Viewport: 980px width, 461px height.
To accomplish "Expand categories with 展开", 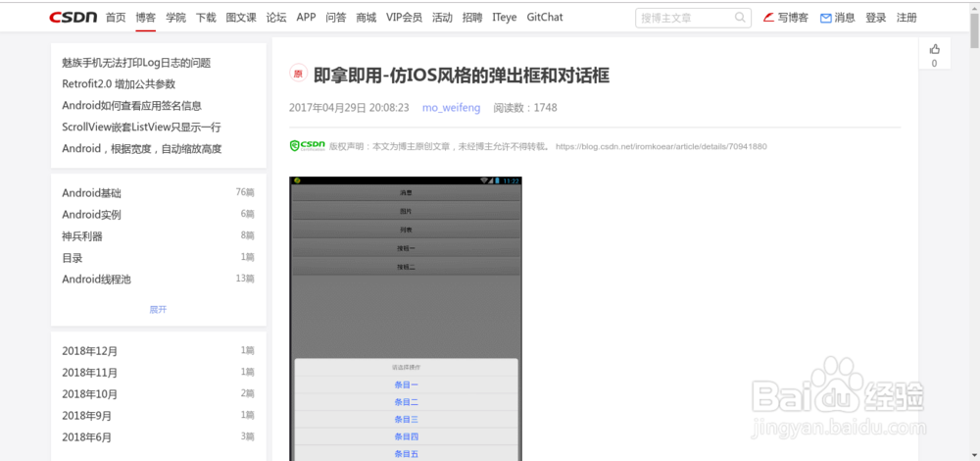I will pos(158,310).
